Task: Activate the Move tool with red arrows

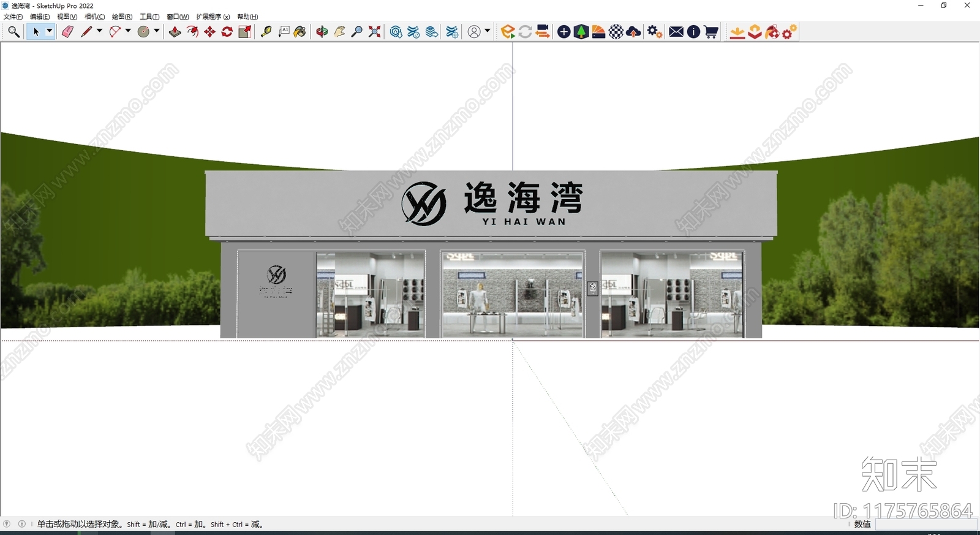Action: pos(210,32)
